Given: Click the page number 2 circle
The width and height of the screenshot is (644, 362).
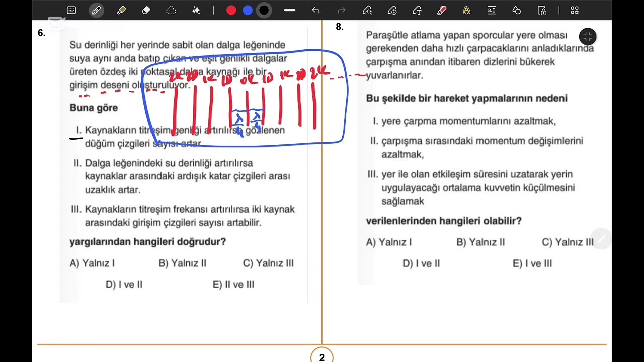Looking at the screenshot, I should [x=322, y=356].
